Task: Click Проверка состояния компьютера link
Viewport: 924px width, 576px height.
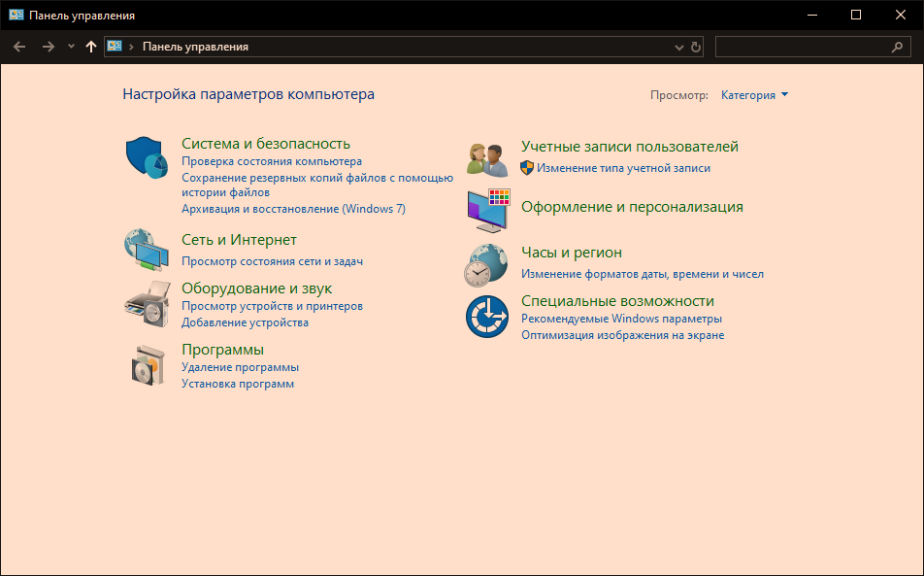Action: point(272,161)
